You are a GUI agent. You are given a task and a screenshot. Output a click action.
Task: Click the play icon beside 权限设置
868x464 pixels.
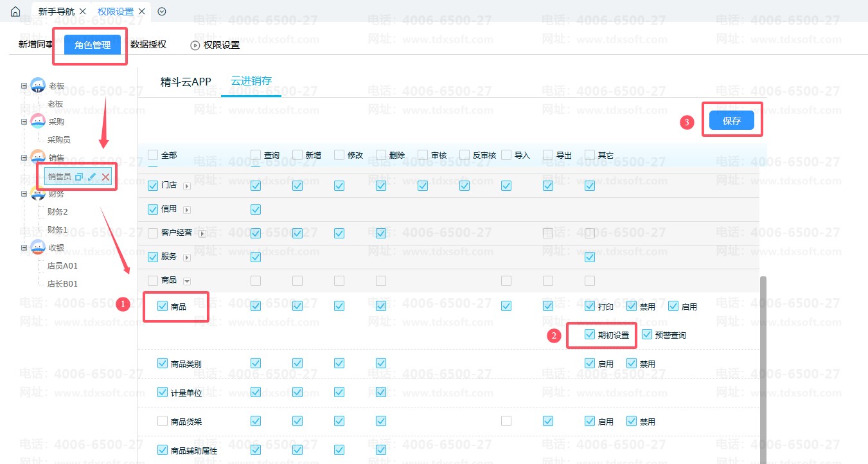tap(195, 45)
